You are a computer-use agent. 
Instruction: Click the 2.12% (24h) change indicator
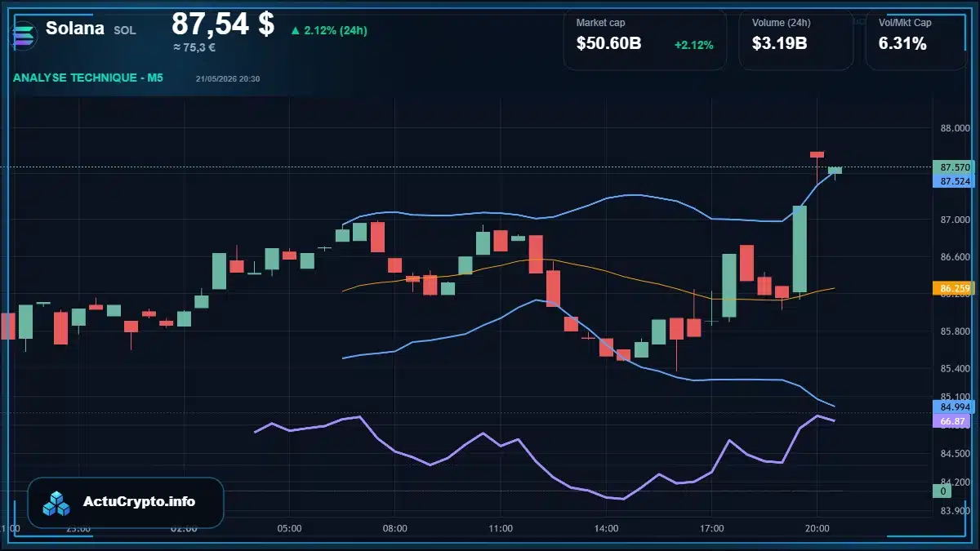[328, 30]
